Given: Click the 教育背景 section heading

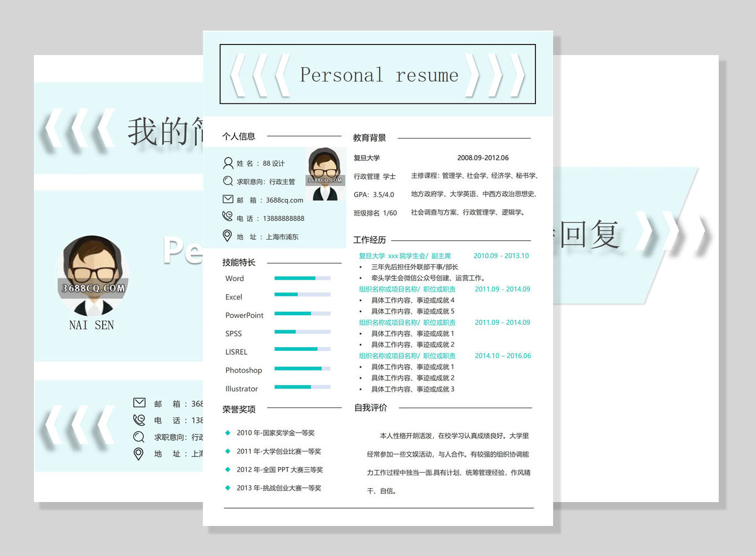Looking at the screenshot, I should [370, 138].
